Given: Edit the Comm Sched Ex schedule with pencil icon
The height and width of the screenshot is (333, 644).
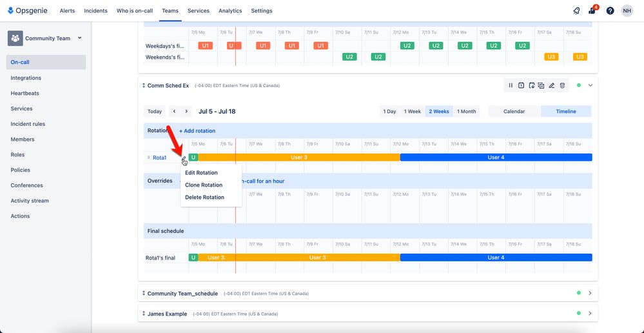Looking at the screenshot, I should [552, 86].
